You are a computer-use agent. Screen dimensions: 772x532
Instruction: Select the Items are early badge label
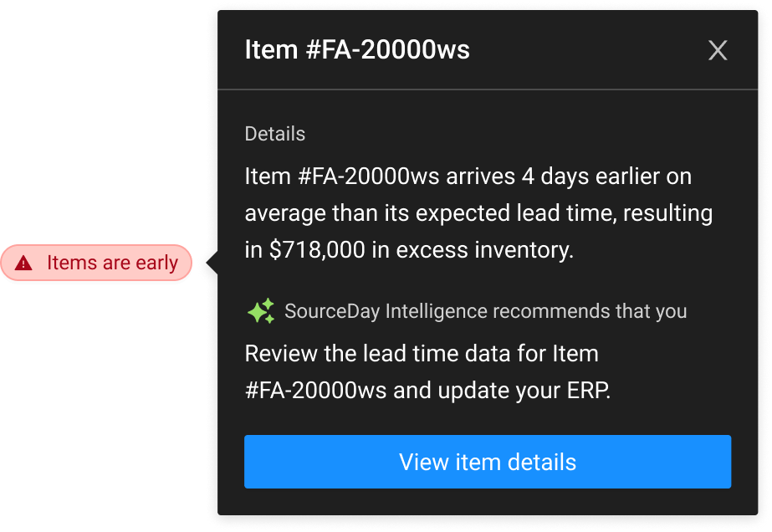[x=112, y=263]
